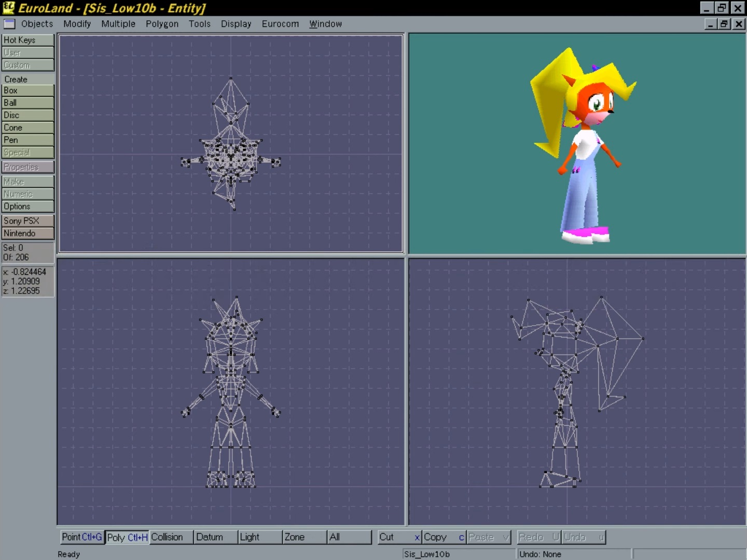
Task: Click the Custom panel button
Action: 27,65
